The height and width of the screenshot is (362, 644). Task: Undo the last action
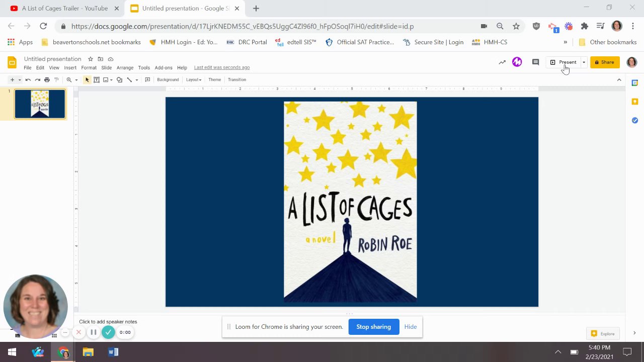click(28, 79)
